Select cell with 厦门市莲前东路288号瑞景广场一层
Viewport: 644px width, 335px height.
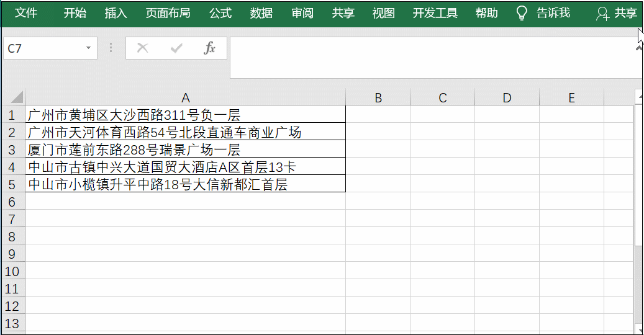185,150
